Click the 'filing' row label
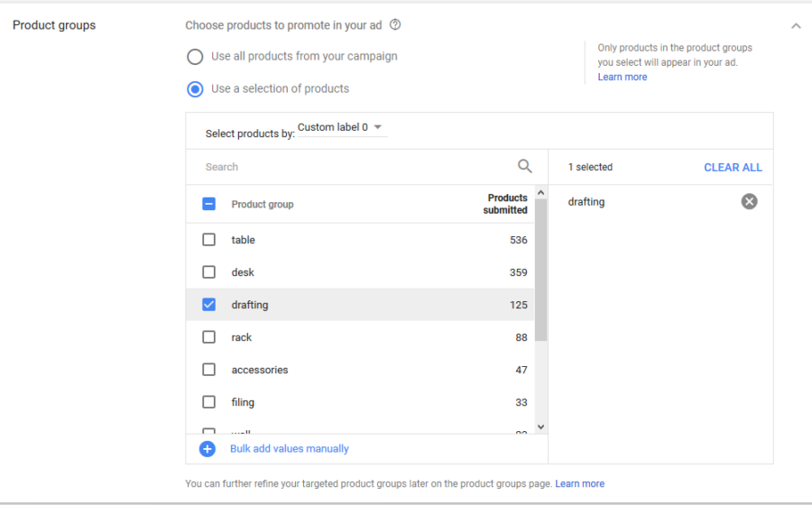This screenshot has height=505, width=812. tap(243, 402)
